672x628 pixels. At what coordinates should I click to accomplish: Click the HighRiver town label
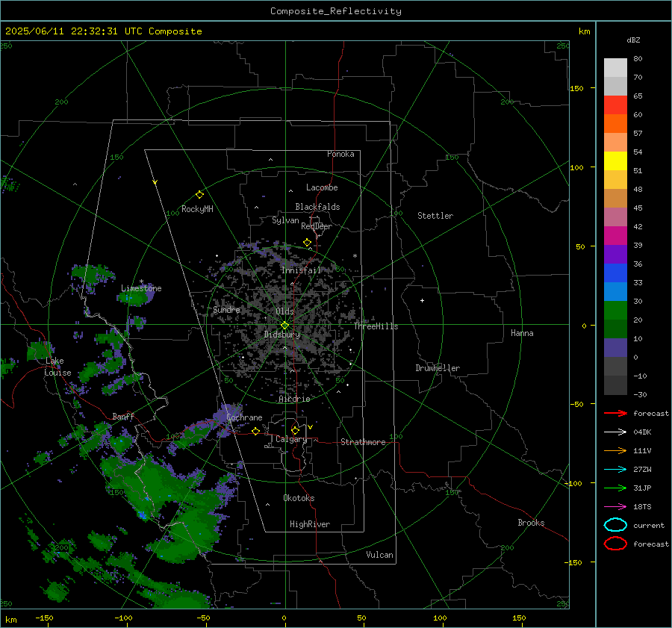(x=310, y=524)
